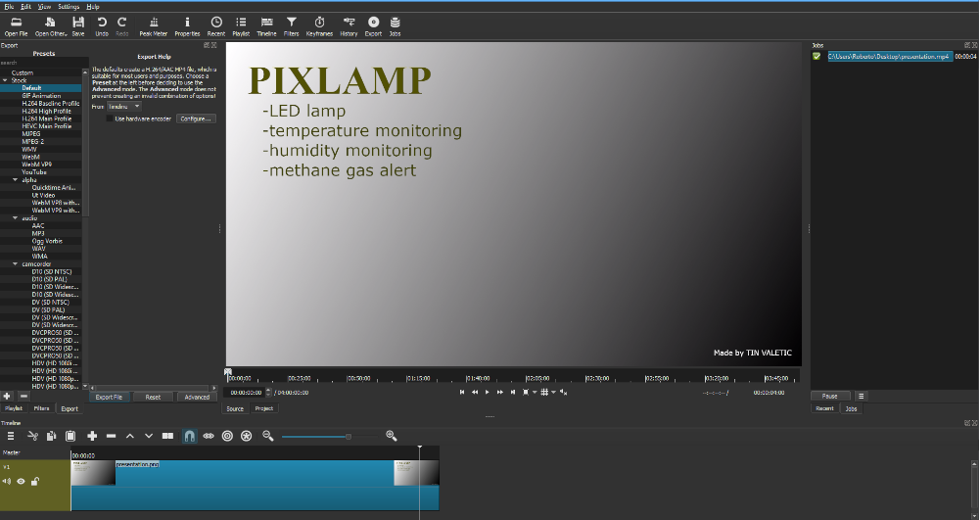Collapse the Stock presets group
The width and height of the screenshot is (980, 520).
point(5,80)
